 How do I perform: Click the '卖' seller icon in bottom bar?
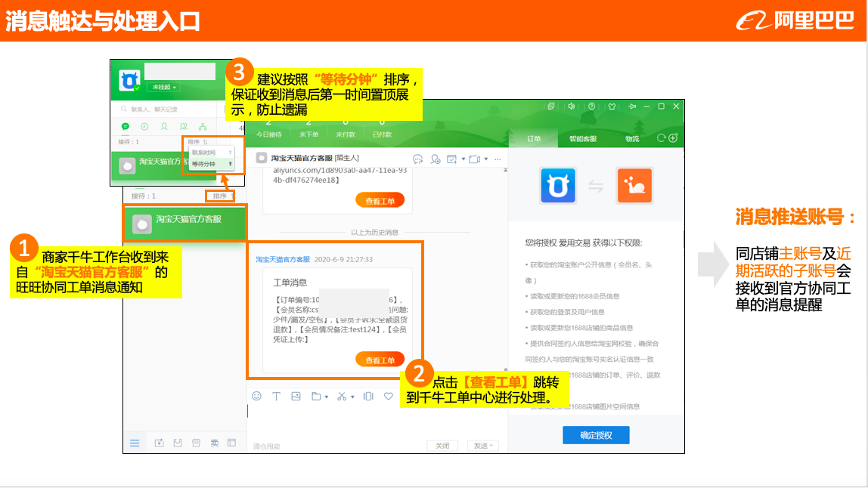(x=214, y=443)
